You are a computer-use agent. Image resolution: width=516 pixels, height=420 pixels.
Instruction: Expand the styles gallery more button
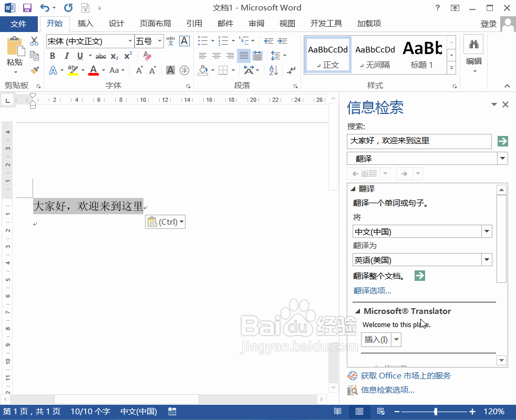[x=452, y=68]
